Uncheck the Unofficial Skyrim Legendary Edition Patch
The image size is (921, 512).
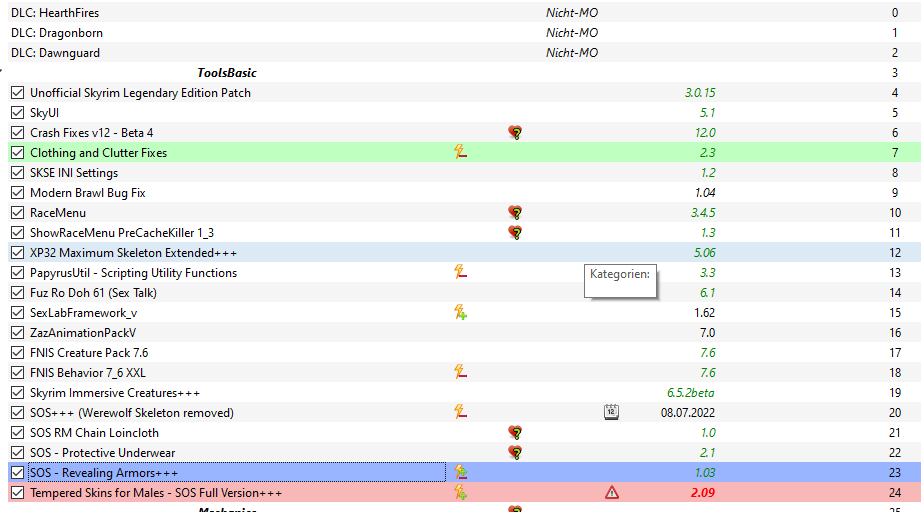(x=17, y=93)
